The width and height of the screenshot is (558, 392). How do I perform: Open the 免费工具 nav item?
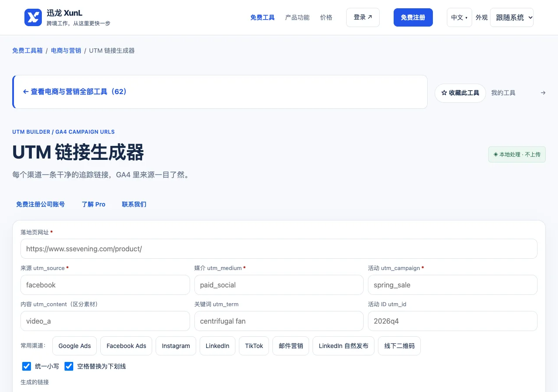tap(262, 17)
